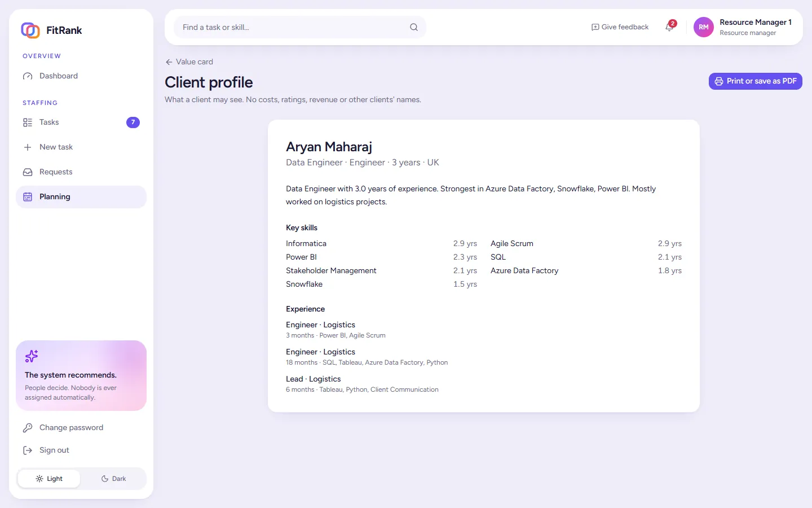The height and width of the screenshot is (508, 812).
Task: Click the FitRank brand name
Action: (x=64, y=30)
